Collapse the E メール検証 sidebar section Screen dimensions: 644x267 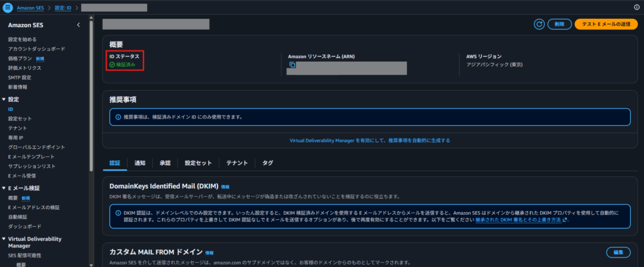click(x=4, y=188)
